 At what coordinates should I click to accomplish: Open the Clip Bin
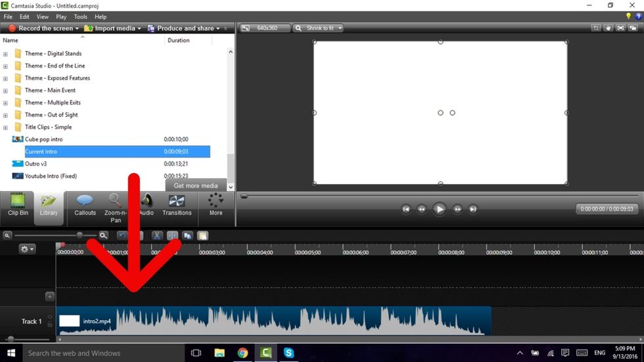(18, 204)
